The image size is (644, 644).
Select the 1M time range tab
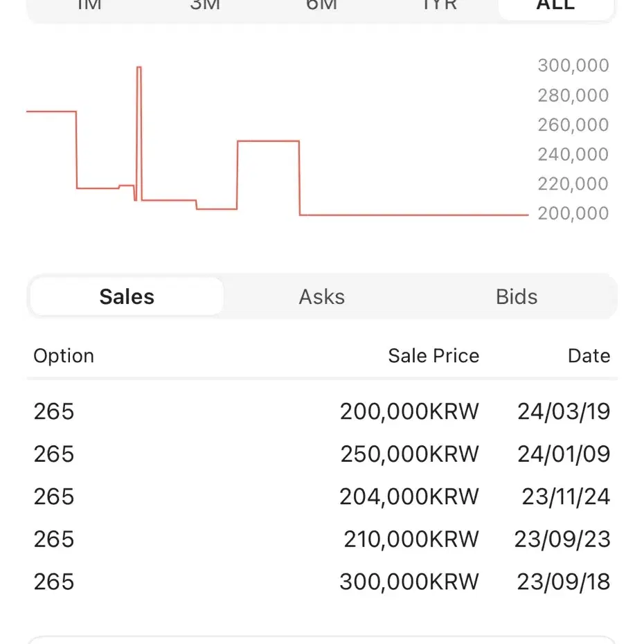click(89, 6)
